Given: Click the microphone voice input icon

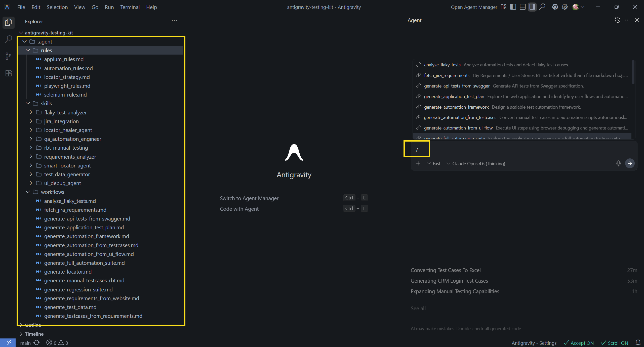Looking at the screenshot, I should [x=618, y=163].
